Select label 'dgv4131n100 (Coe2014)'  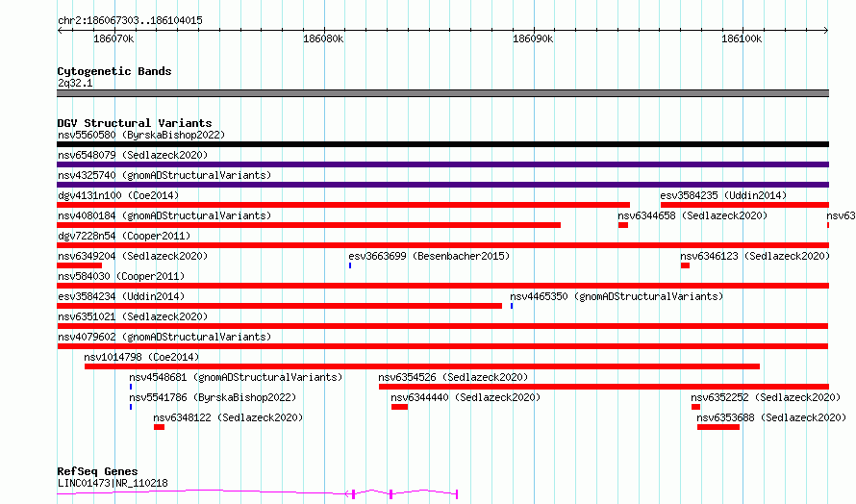tap(118, 195)
